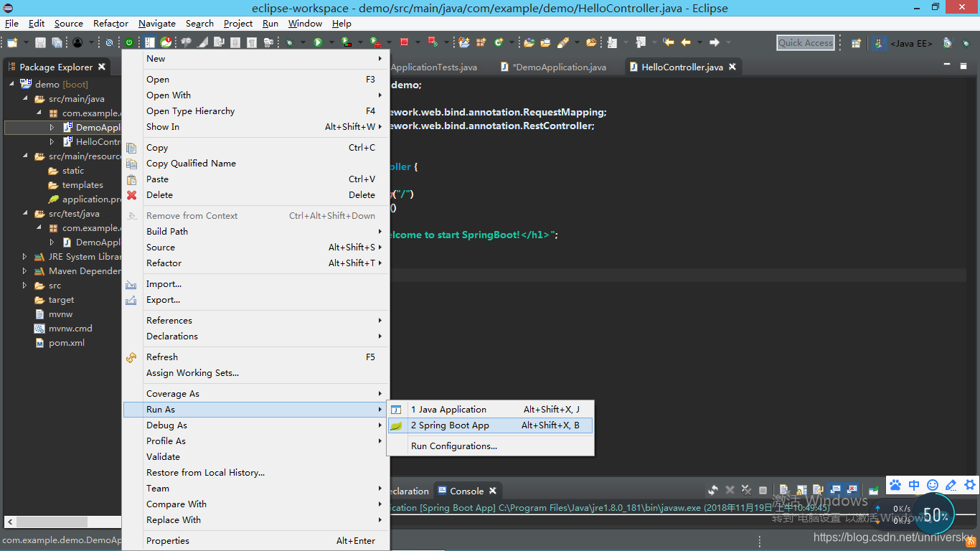The image size is (980, 551).
Task: Collapse the src/main/java folder node
Action: (x=25, y=99)
